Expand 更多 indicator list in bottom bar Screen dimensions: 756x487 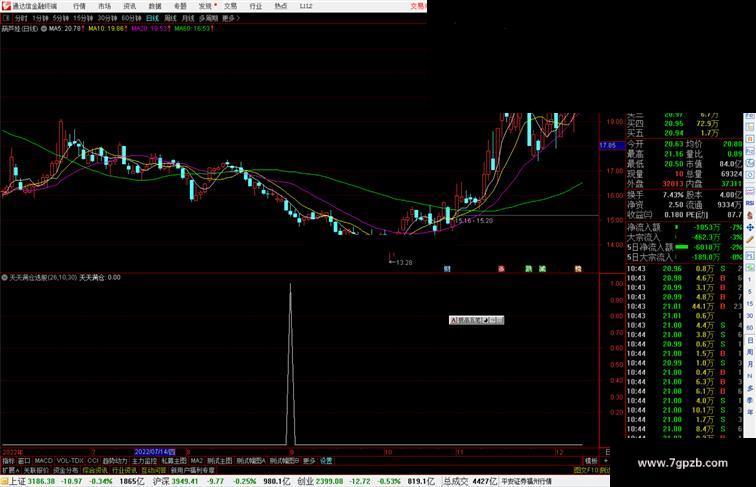click(x=309, y=461)
